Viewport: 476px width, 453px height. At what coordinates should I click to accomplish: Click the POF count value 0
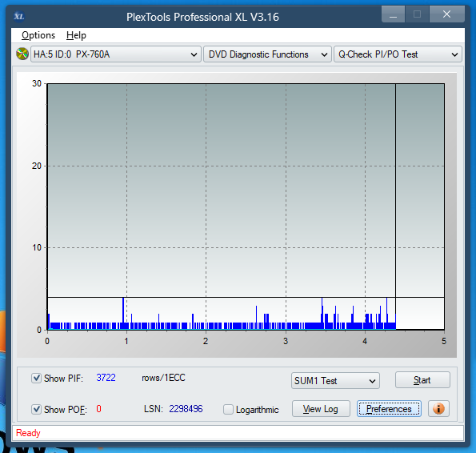pyautogui.click(x=98, y=409)
